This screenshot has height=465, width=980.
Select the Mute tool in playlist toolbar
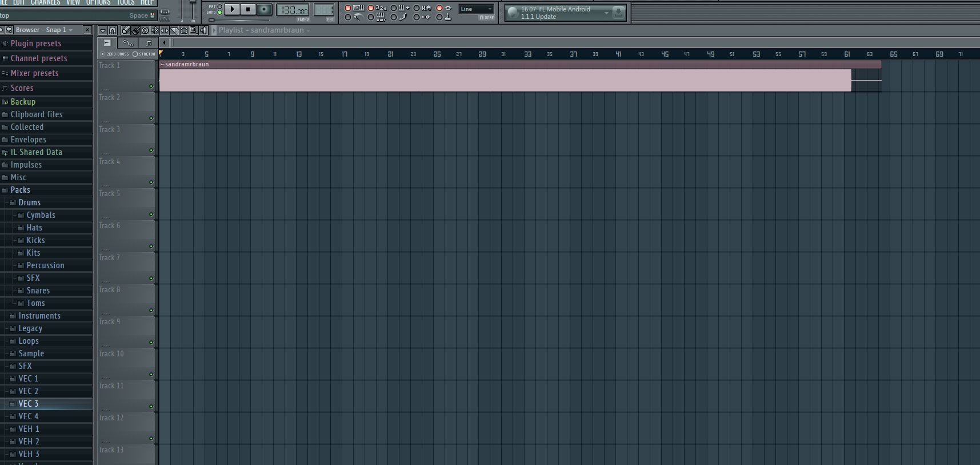tap(155, 30)
